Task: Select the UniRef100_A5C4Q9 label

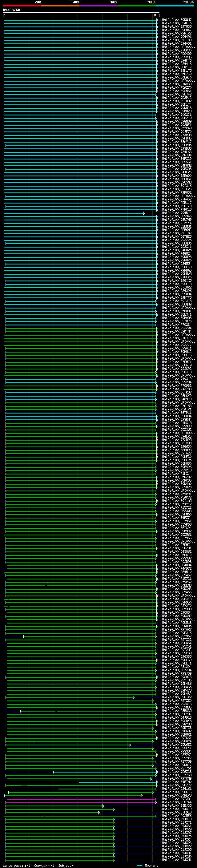Action: [177, 54]
